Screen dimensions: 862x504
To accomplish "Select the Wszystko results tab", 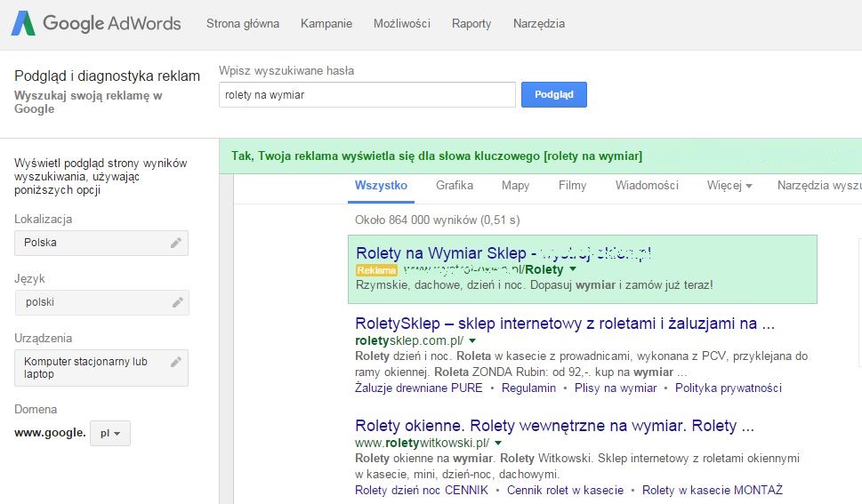I will click(x=381, y=186).
